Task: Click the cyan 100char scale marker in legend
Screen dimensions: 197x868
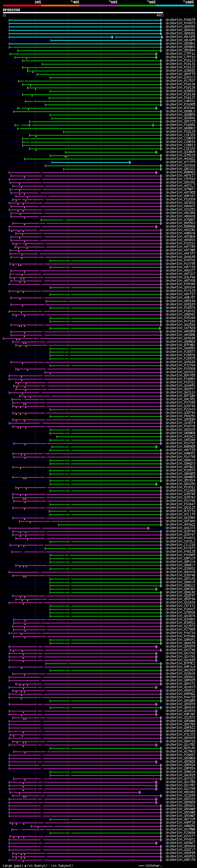Action: [x=141, y=865]
